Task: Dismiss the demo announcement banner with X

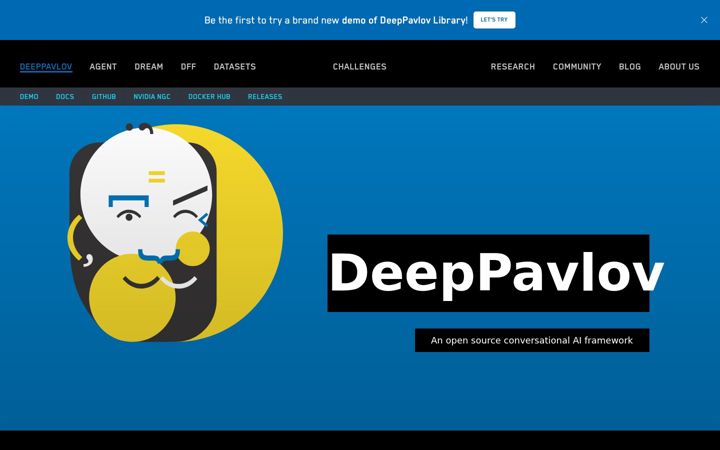Action: pos(703,20)
